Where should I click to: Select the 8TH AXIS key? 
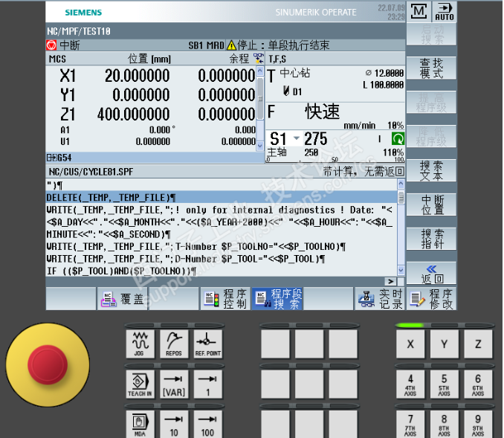(x=445, y=424)
